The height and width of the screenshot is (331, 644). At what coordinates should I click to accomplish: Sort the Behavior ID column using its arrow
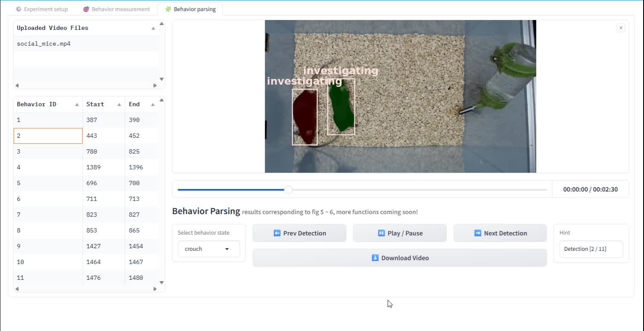point(77,105)
